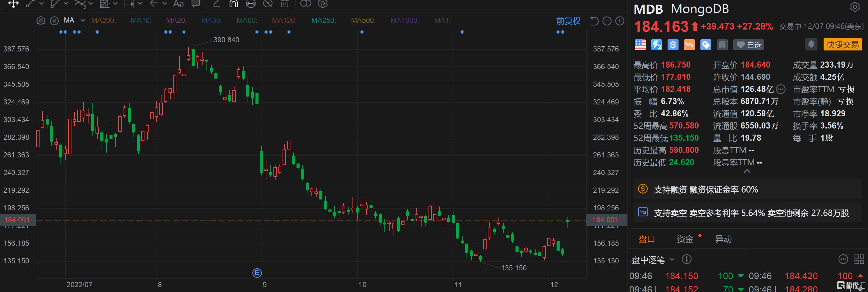Select the trend line drawing tool
The width and height of the screenshot is (868, 292).
point(31,4)
